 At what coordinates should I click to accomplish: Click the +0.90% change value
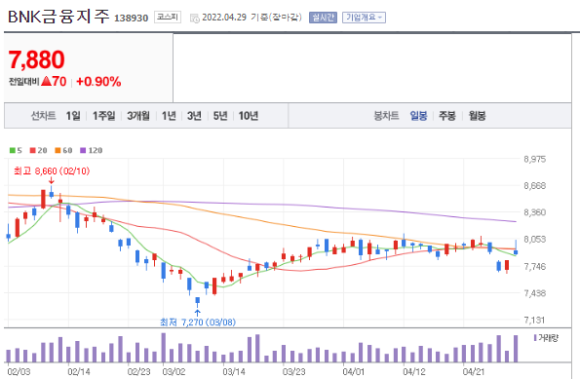98,82
